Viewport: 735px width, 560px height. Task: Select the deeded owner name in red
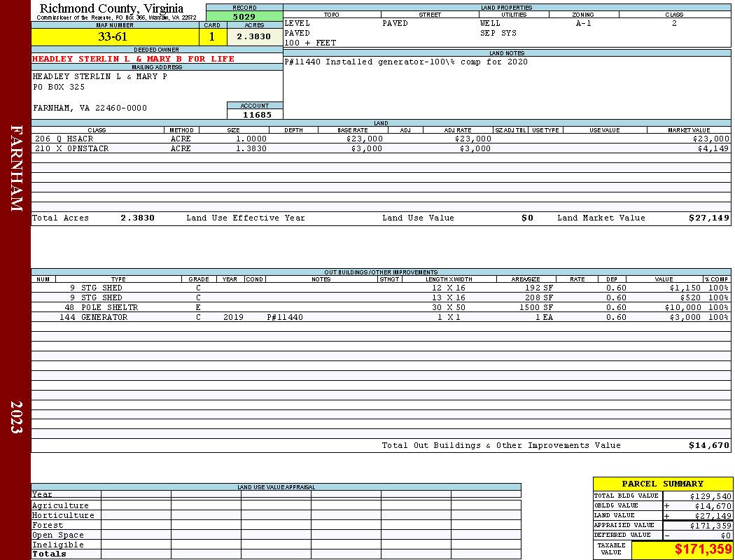pos(133,59)
